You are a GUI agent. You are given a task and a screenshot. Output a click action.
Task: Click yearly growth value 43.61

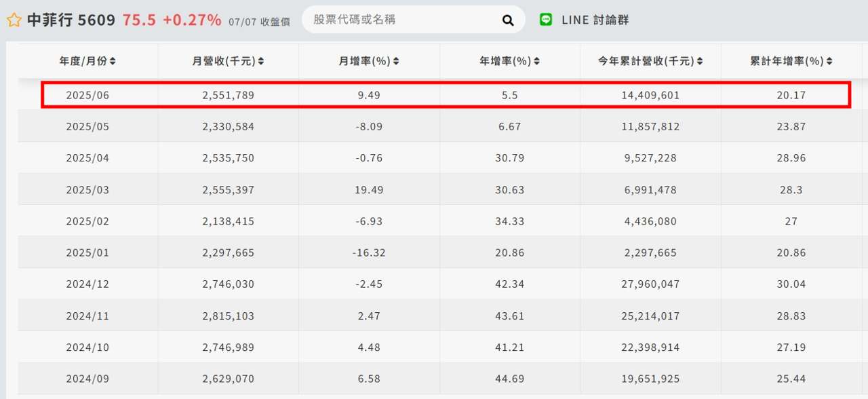(x=509, y=316)
